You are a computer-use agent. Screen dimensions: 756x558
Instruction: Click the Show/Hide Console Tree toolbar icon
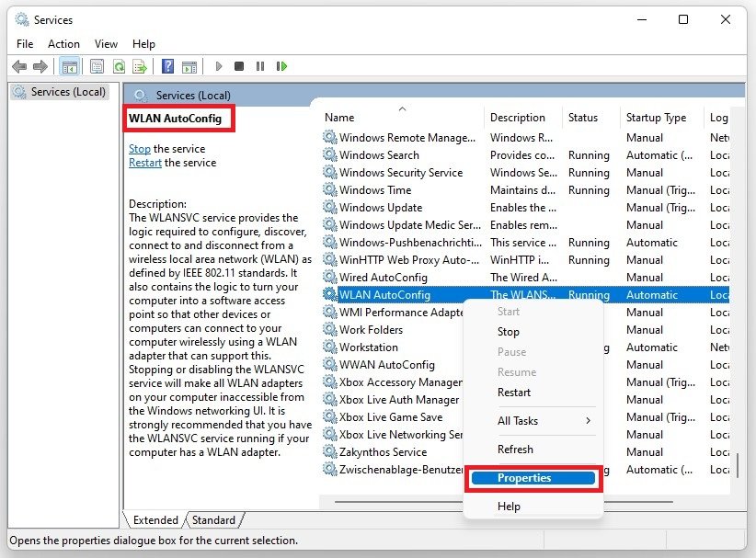69,66
